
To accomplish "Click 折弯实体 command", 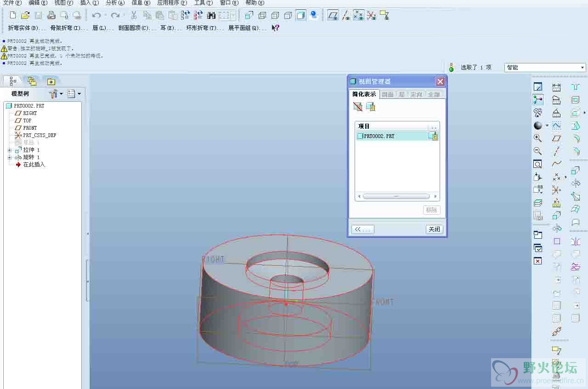I will click(x=27, y=28).
